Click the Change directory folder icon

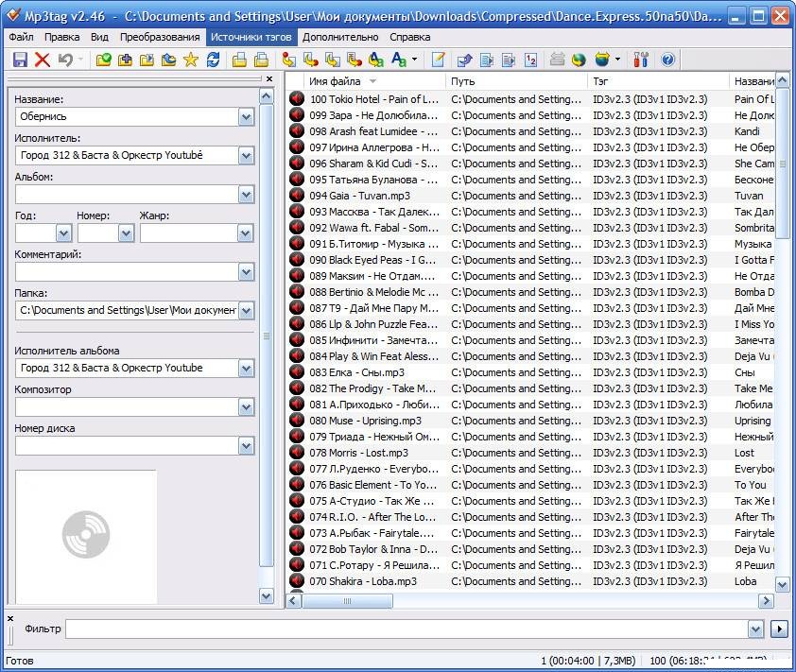pos(103,60)
